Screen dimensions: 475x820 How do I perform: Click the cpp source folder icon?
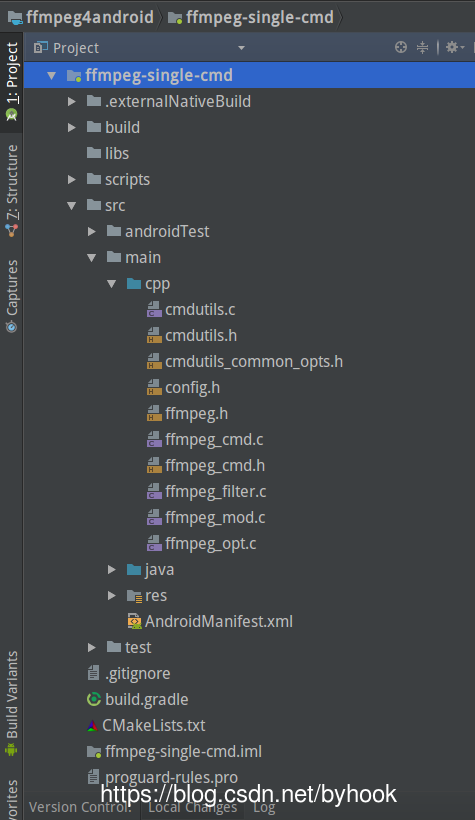(134, 283)
